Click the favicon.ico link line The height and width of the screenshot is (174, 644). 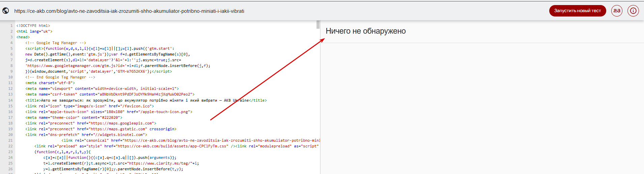coord(89,106)
